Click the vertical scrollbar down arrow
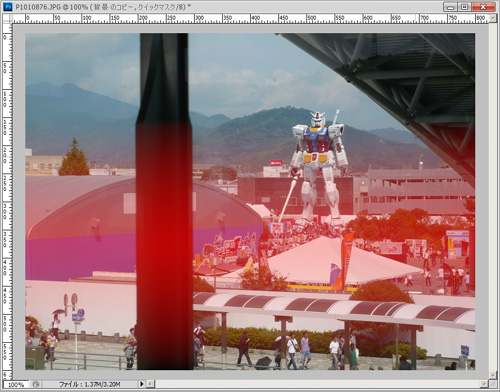This screenshot has height=392, width=500. pyautogui.click(x=493, y=376)
